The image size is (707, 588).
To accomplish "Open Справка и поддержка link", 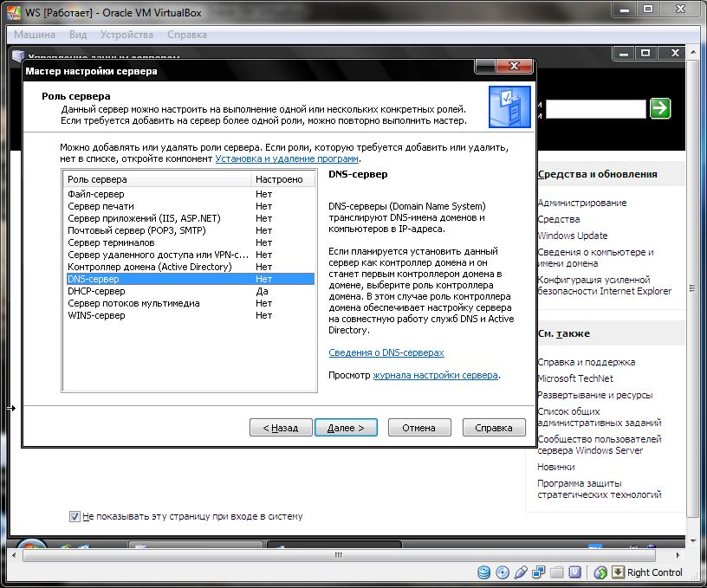I will click(x=587, y=362).
